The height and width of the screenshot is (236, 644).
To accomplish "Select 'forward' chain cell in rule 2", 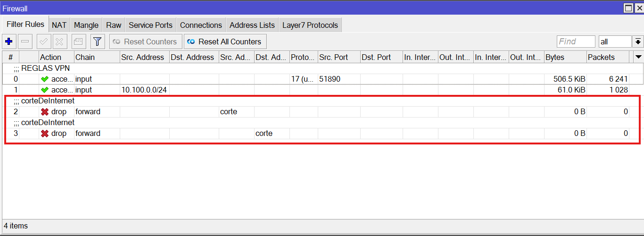I will pos(97,112).
